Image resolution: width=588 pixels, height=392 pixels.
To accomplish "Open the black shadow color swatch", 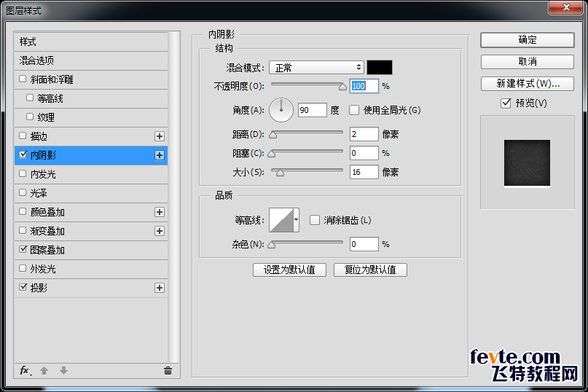I will click(380, 68).
